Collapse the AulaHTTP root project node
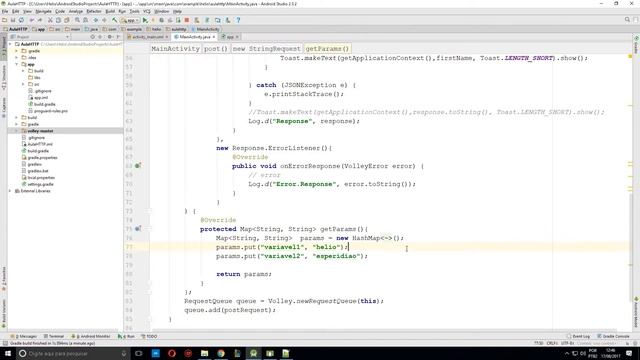The height and width of the screenshot is (360, 640). [10, 44]
